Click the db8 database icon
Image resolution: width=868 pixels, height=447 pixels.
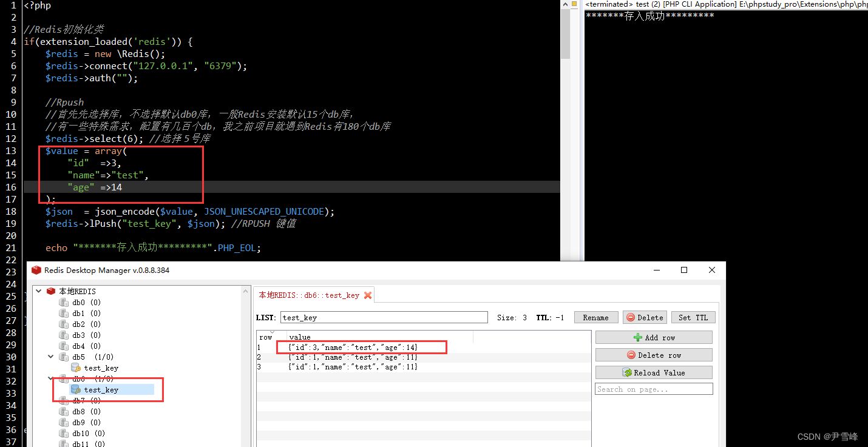tap(64, 412)
